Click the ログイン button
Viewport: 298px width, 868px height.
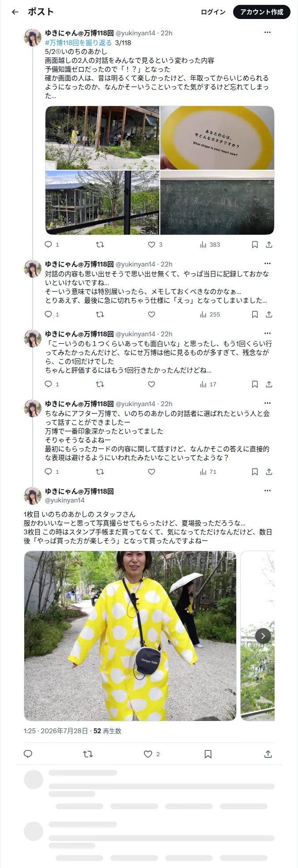(213, 12)
